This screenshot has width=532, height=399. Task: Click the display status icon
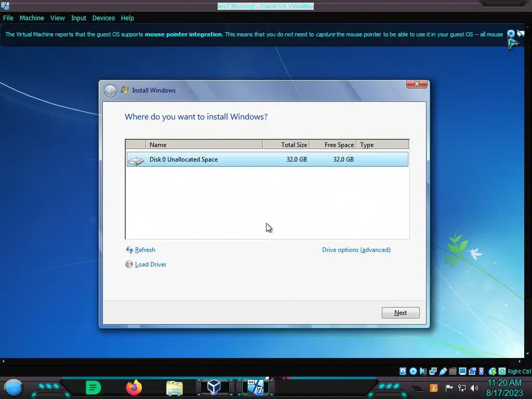tap(462, 371)
